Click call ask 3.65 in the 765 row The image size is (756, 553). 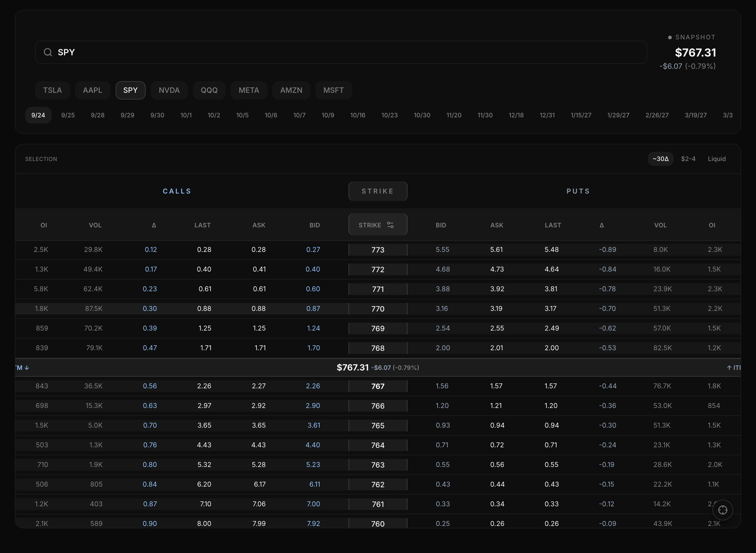pos(259,425)
